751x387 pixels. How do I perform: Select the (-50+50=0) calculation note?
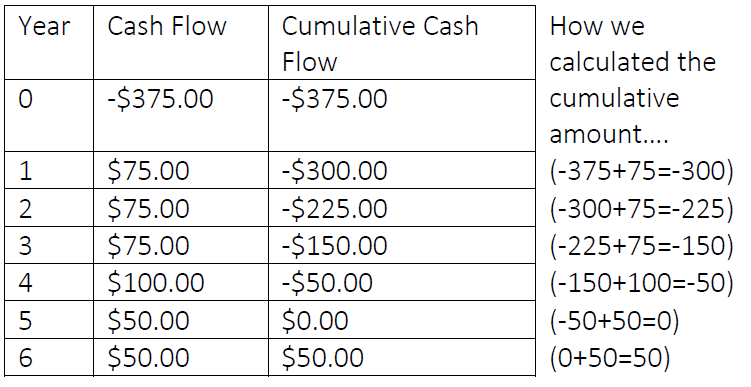pyautogui.click(x=614, y=320)
